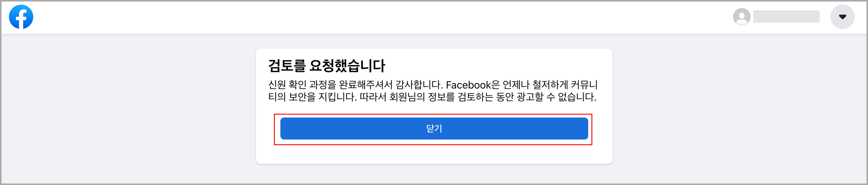
Task: Click the white f letter in the logo
Action: 22,19
